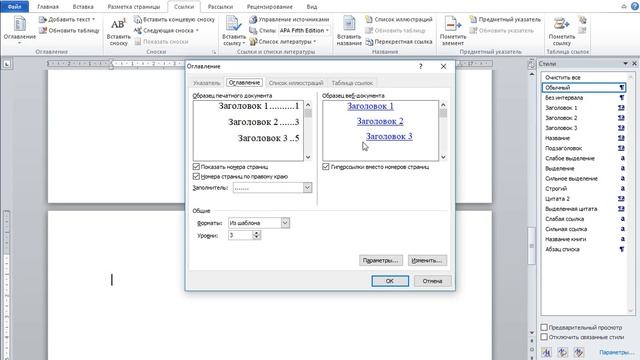Click Вставить название caption button
Screen dimensions: 640x360
tap(349, 31)
